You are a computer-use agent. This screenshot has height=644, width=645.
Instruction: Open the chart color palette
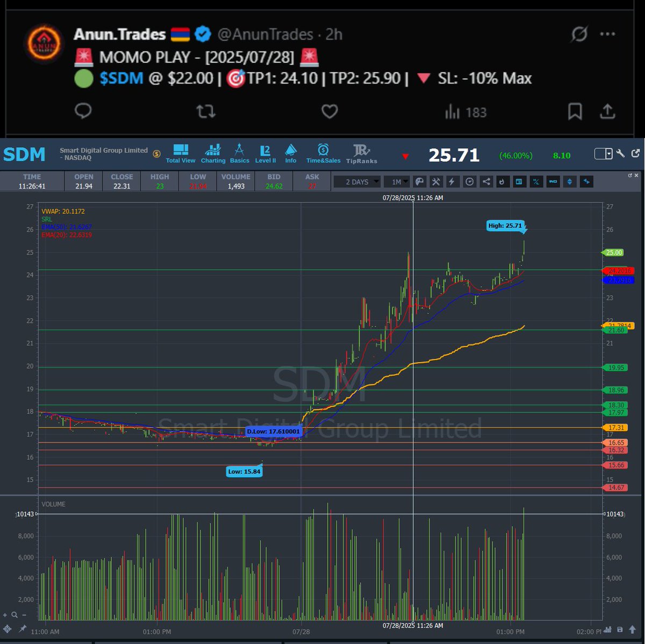point(420,182)
